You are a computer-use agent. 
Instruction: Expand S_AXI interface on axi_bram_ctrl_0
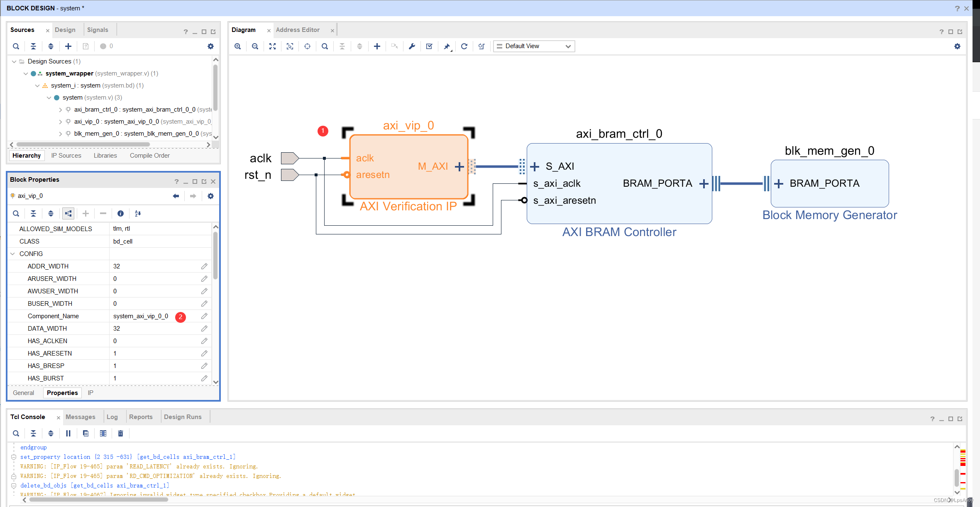(x=535, y=166)
